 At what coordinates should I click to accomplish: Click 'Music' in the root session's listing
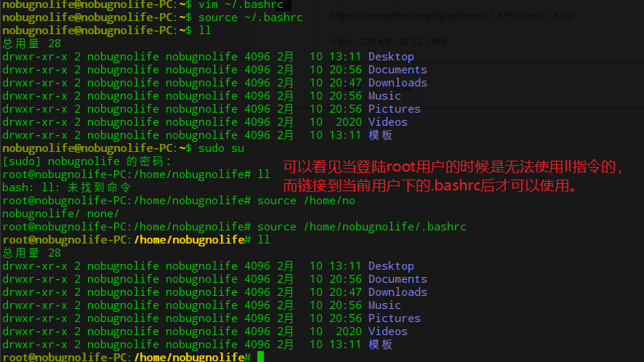pyautogui.click(x=385, y=305)
